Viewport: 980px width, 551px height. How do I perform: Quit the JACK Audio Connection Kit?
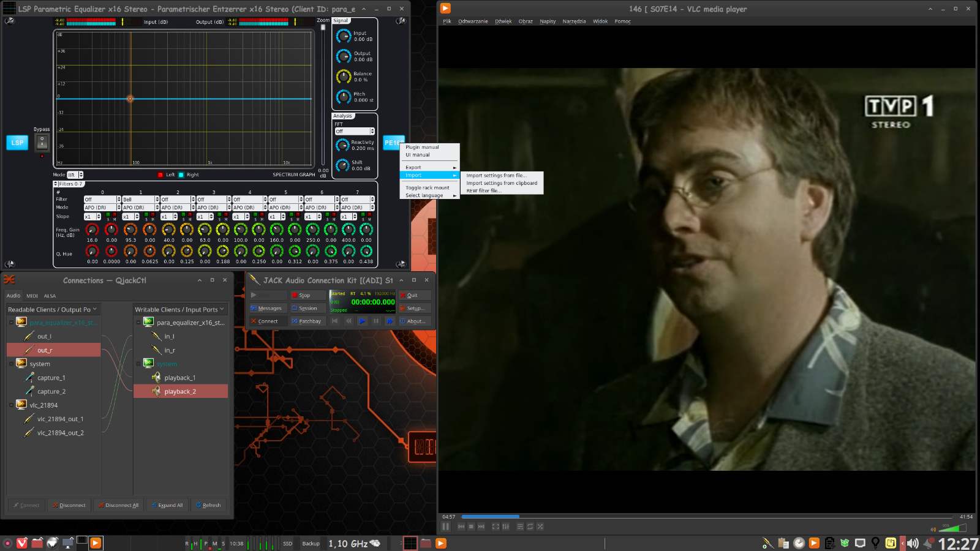coord(415,295)
